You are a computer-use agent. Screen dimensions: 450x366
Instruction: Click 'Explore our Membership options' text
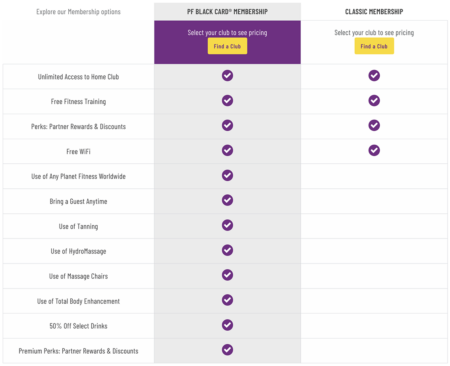coord(78,12)
